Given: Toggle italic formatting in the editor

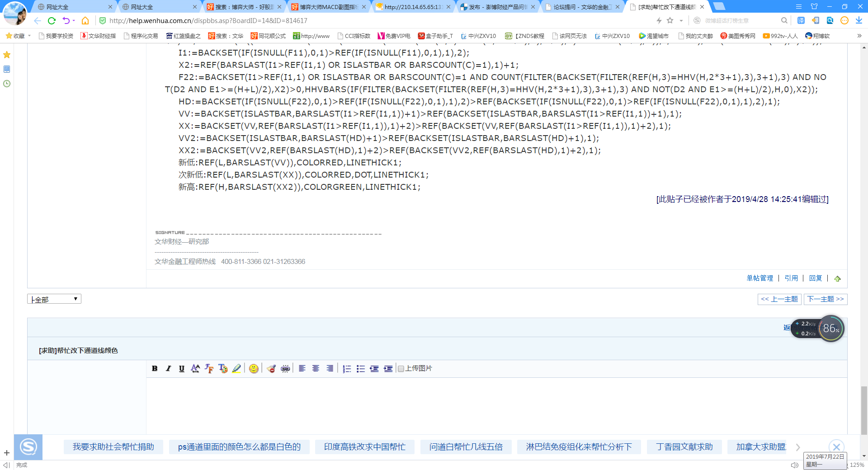Looking at the screenshot, I should [x=168, y=368].
